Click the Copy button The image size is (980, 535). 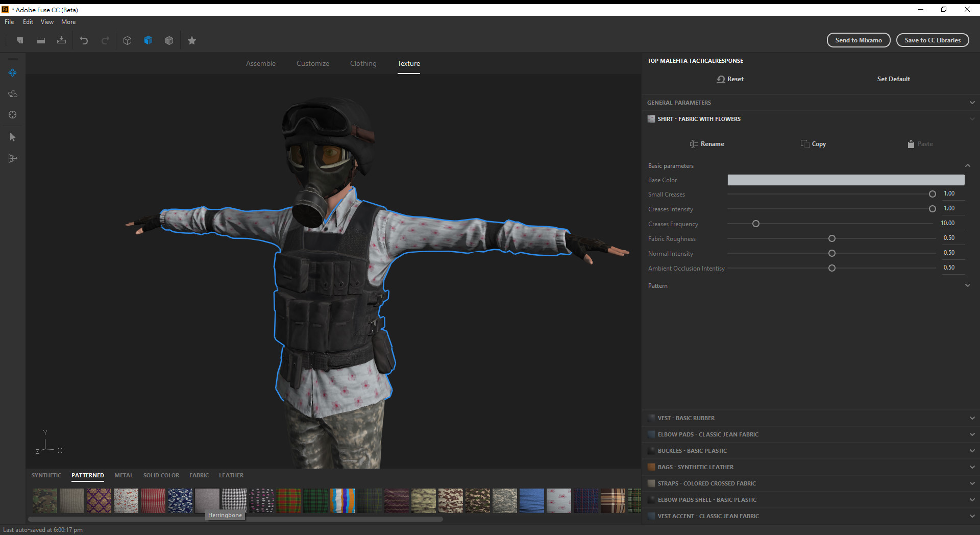pyautogui.click(x=813, y=144)
